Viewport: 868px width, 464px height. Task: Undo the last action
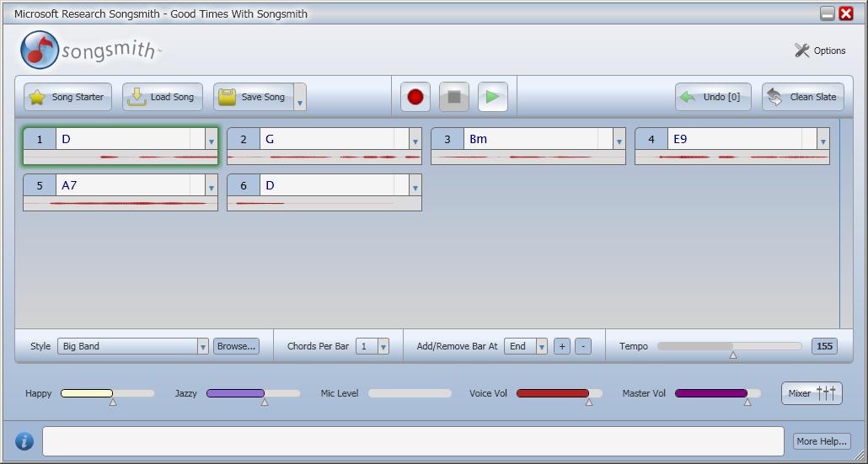[x=713, y=98]
